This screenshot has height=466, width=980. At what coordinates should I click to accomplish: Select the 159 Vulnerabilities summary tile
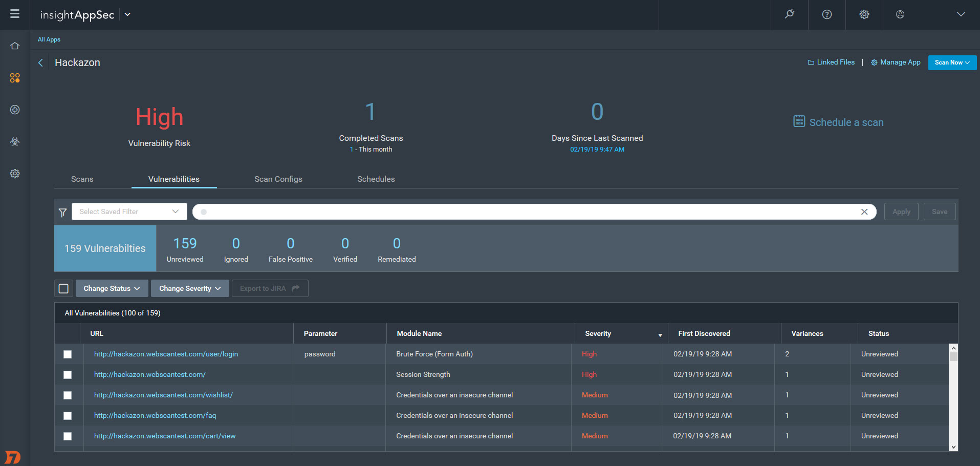[105, 248]
